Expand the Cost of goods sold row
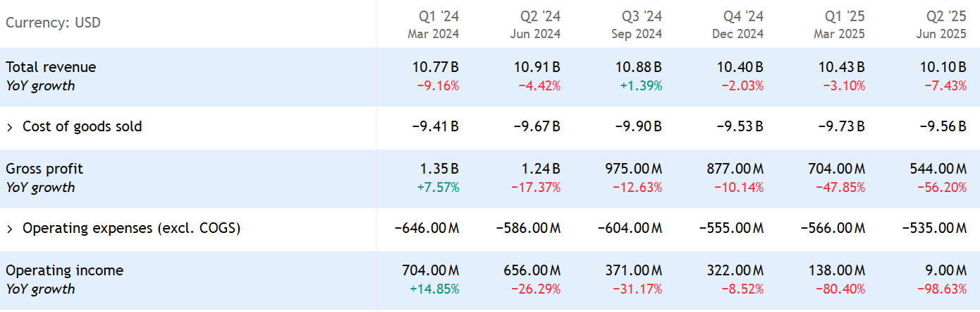 pyautogui.click(x=10, y=127)
